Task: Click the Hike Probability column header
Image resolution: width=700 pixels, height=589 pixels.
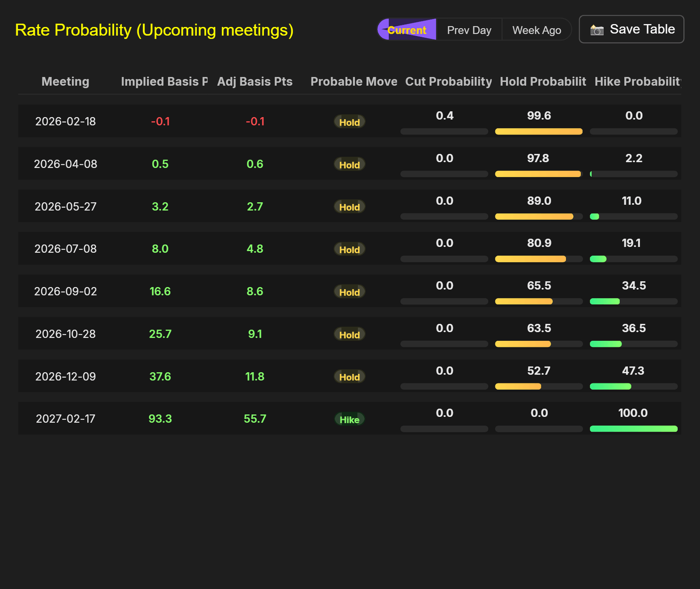Action: pyautogui.click(x=637, y=82)
